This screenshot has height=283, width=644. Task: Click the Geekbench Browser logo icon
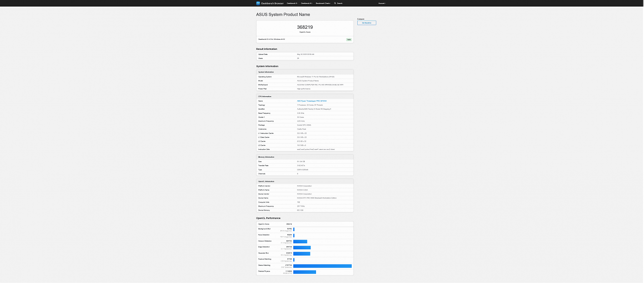point(258,3)
